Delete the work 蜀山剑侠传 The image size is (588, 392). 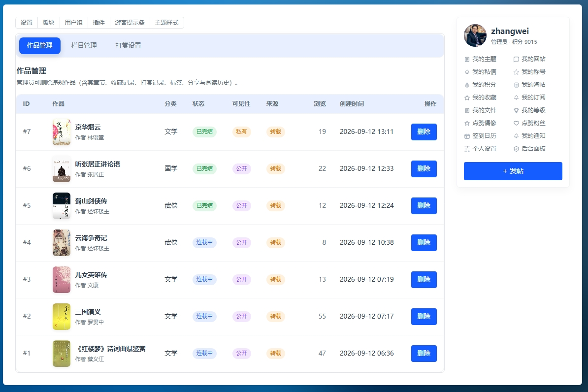tap(424, 205)
